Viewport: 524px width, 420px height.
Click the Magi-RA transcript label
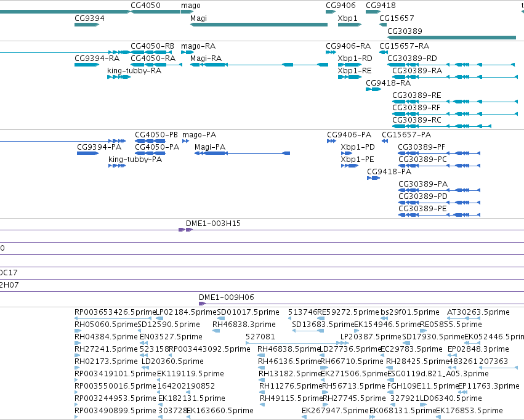point(206,59)
